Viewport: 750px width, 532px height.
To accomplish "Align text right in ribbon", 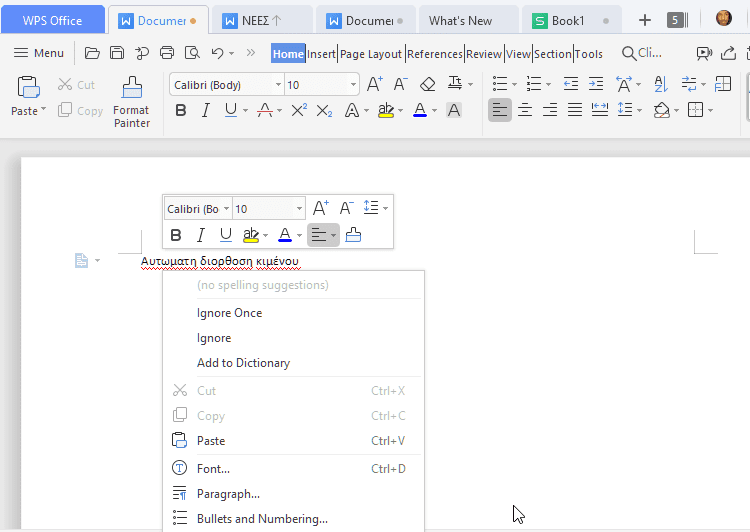I will [550, 110].
